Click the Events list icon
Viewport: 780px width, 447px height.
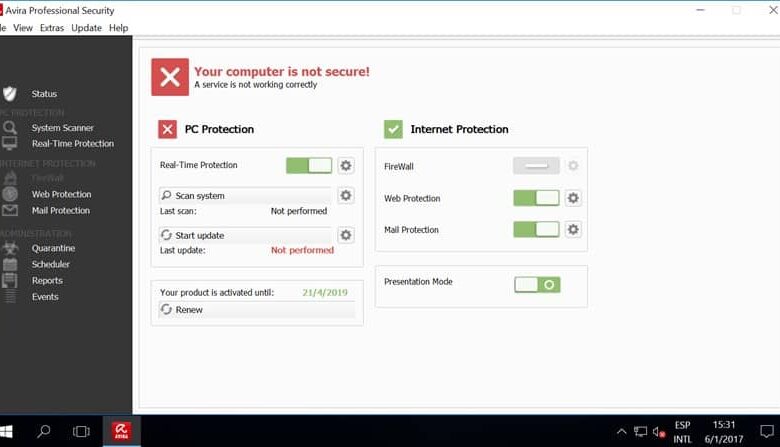click(x=9, y=297)
